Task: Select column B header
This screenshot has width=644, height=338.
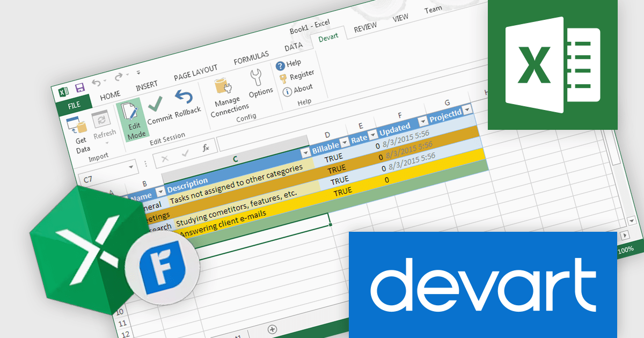Action: tap(144, 183)
